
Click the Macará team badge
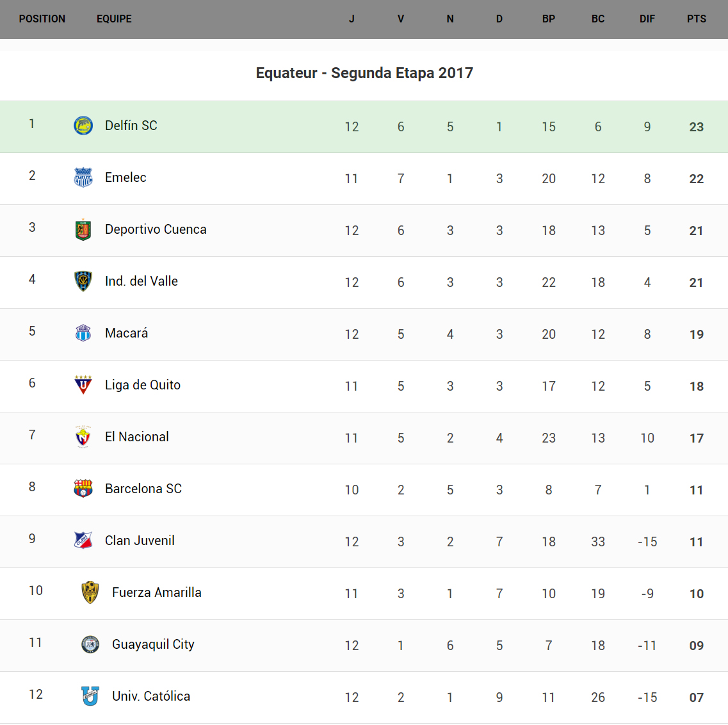pos(83,333)
